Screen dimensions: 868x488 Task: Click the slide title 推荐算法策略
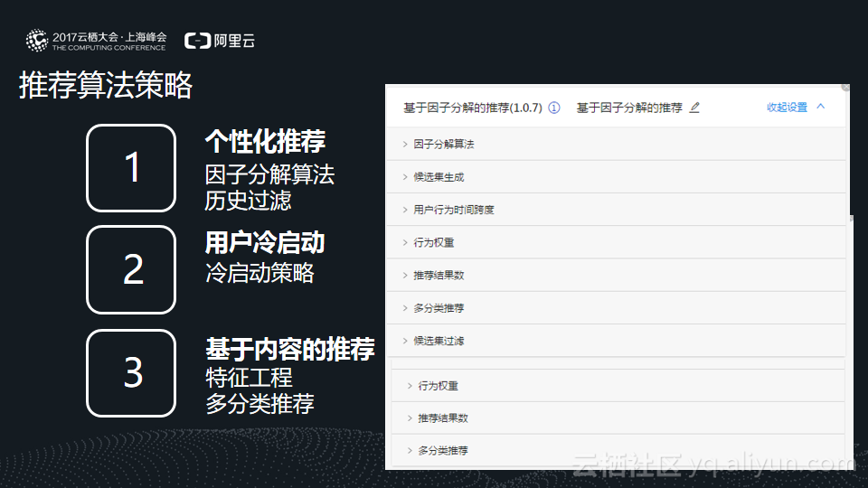pos(105,85)
